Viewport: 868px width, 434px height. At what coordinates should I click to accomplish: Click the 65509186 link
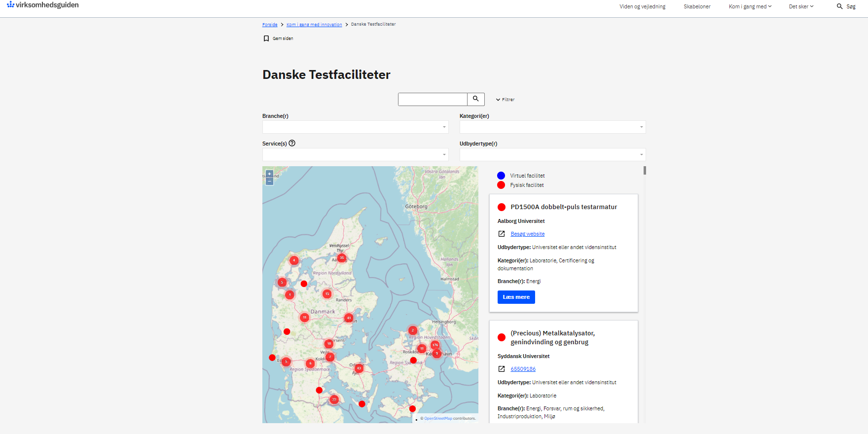(x=523, y=369)
